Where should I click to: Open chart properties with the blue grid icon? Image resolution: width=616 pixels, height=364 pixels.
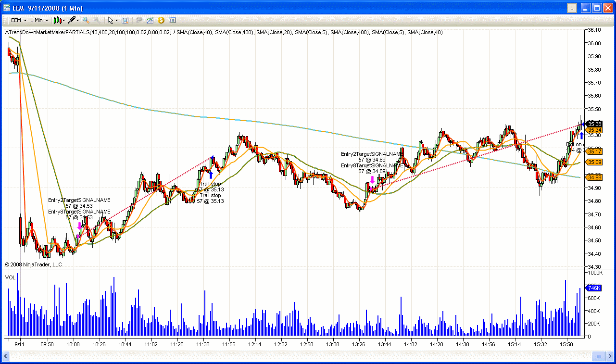pos(173,20)
